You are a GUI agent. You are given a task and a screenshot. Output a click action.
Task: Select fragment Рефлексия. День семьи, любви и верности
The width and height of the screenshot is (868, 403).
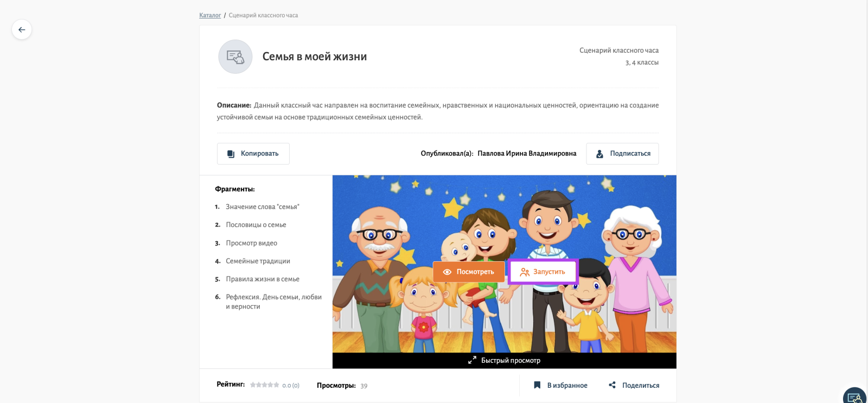pos(274,302)
